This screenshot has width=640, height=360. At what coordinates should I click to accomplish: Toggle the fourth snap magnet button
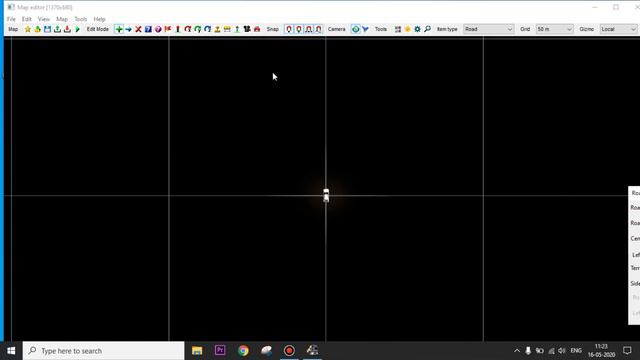point(318,29)
